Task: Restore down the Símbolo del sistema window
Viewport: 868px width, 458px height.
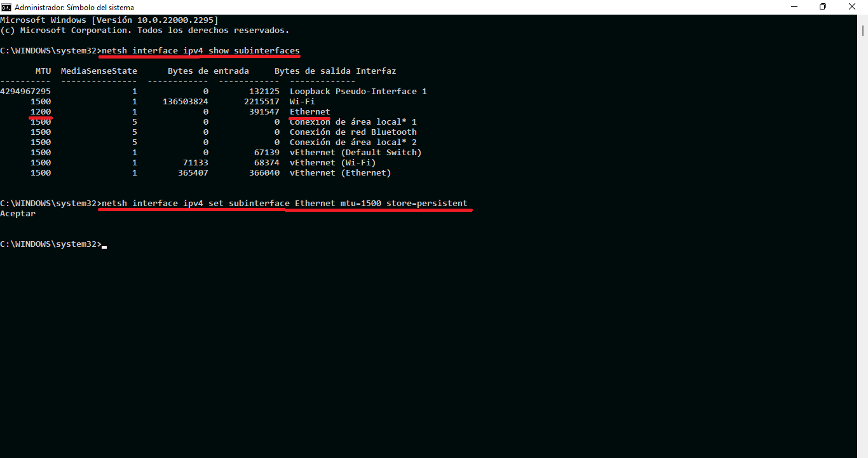Action: point(823,7)
